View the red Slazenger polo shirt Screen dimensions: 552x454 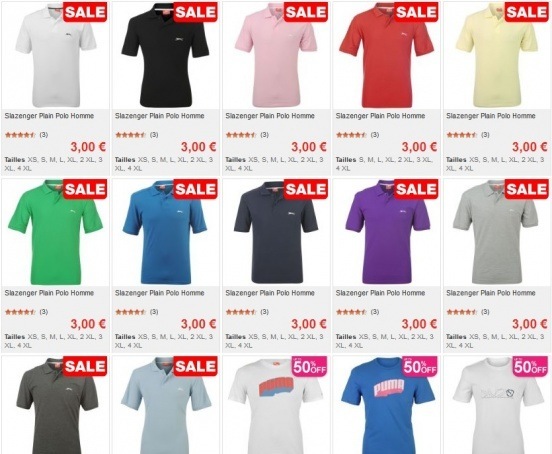(387, 55)
